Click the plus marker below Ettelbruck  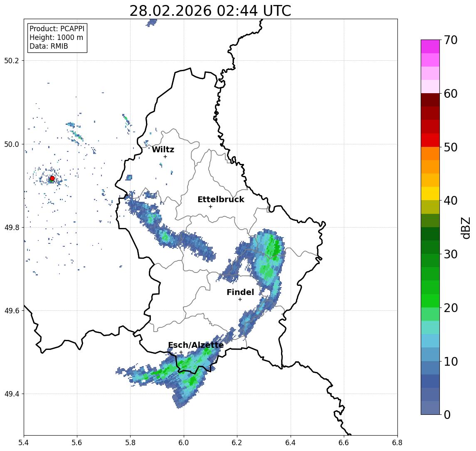pyautogui.click(x=210, y=207)
